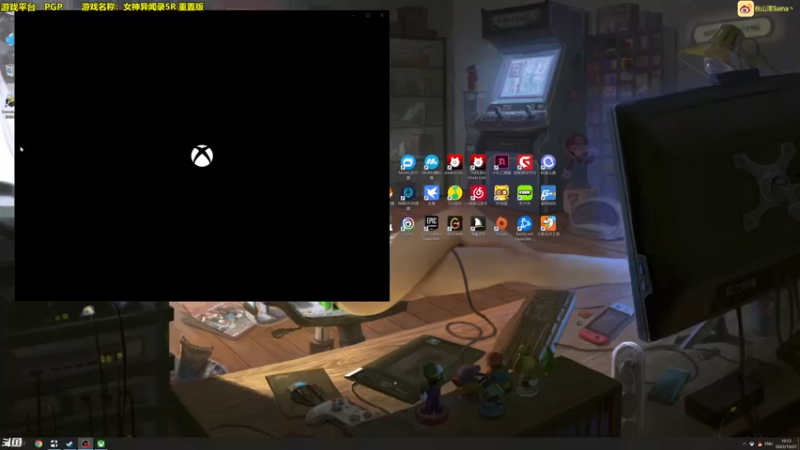Switch to the green Xbox taskbar app
The image size is (800, 450).
click(x=101, y=443)
